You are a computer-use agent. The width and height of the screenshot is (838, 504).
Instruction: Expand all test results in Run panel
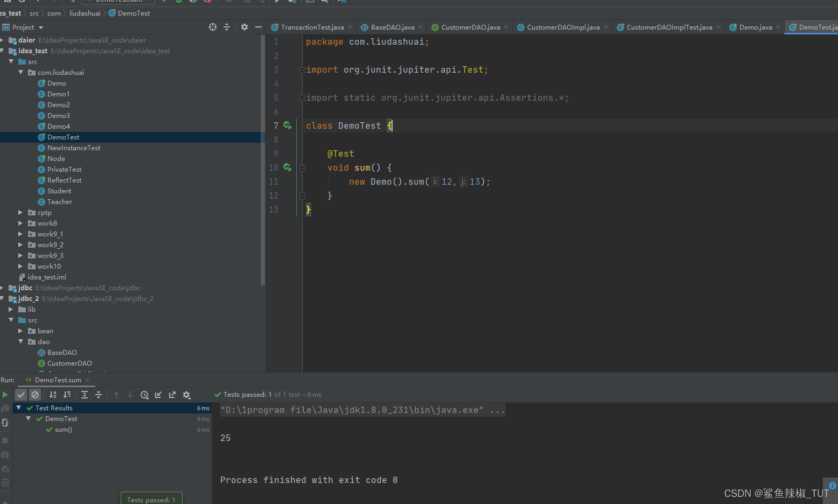coord(85,395)
